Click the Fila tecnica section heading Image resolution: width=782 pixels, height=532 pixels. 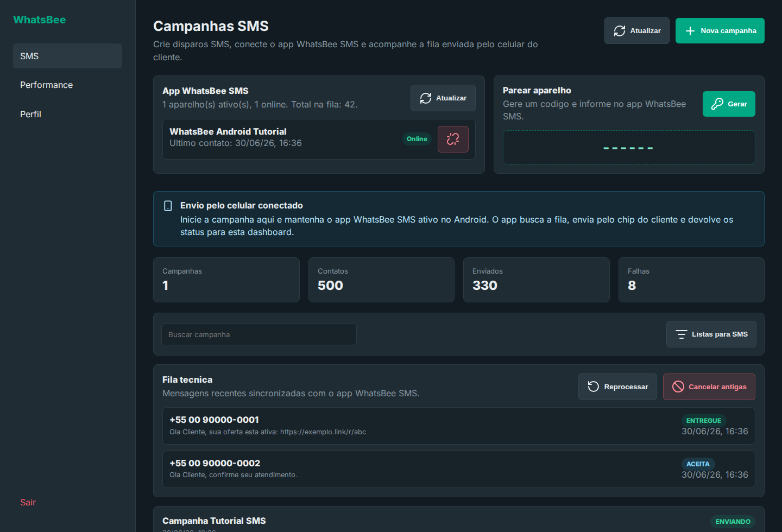coord(187,379)
